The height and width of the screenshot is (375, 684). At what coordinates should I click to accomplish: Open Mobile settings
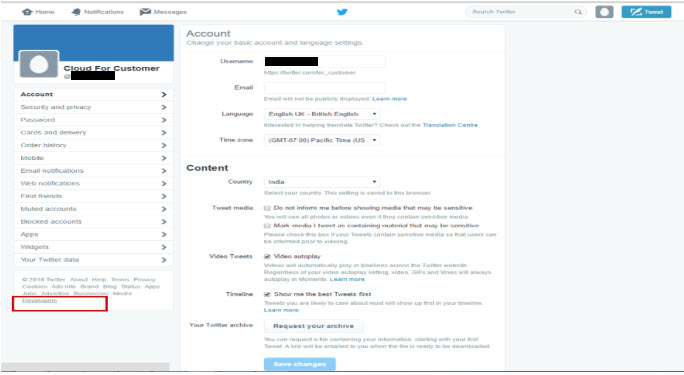pos(93,158)
